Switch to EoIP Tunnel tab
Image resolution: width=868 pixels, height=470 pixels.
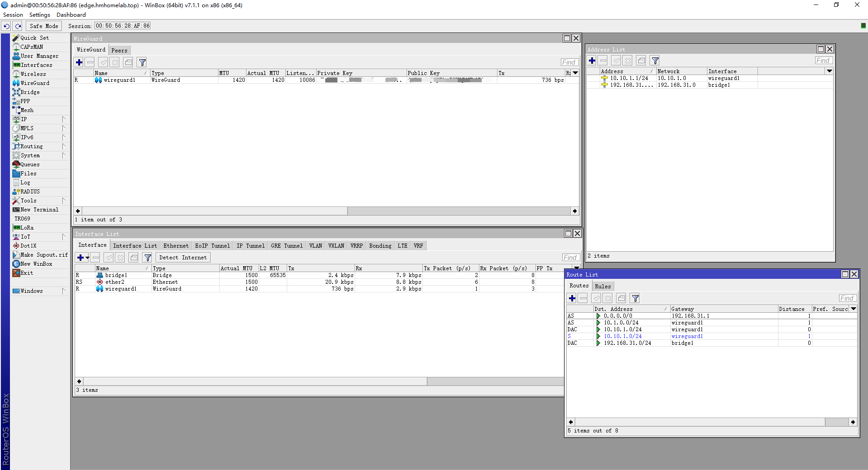(x=213, y=246)
